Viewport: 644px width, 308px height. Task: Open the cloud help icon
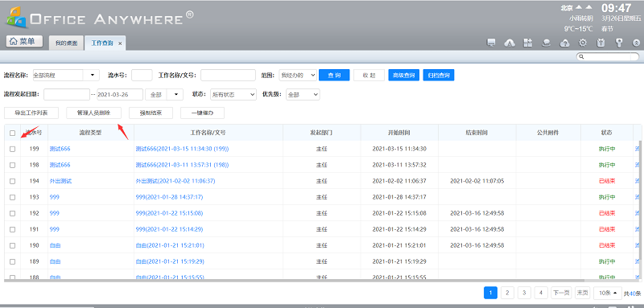coord(565,43)
